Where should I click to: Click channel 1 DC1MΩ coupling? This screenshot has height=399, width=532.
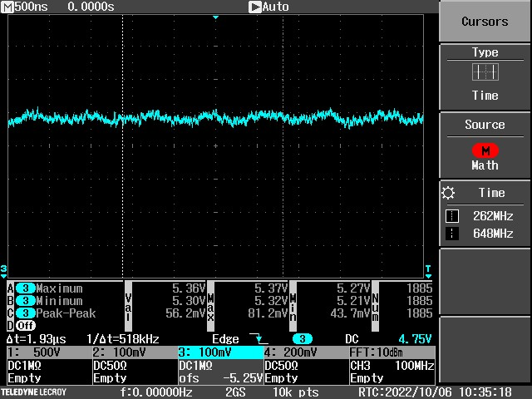pos(24,366)
